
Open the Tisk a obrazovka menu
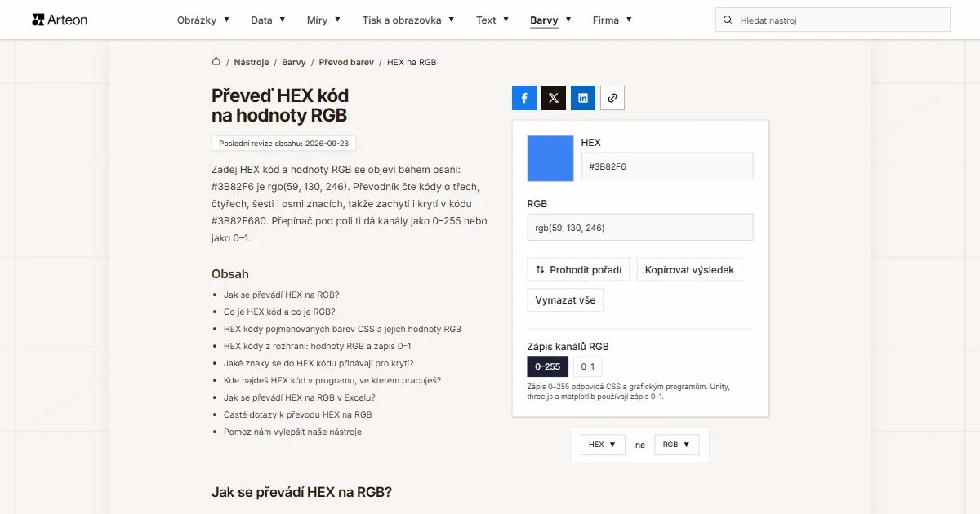pos(408,20)
